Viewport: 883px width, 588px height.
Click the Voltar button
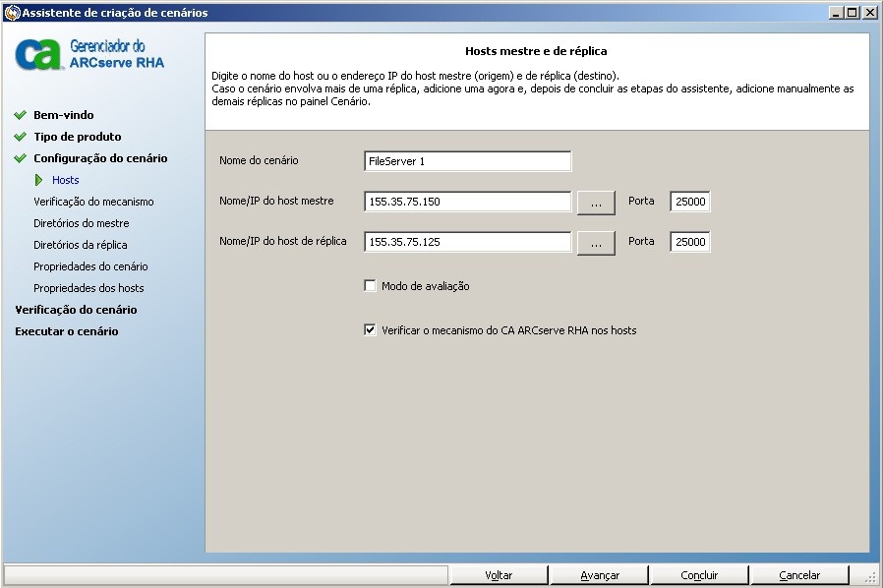(x=499, y=575)
